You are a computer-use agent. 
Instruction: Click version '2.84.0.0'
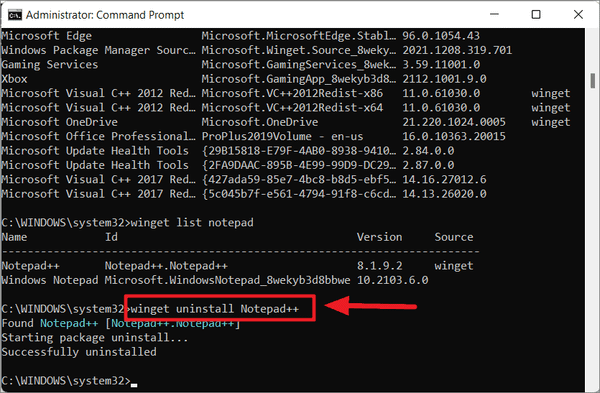point(428,151)
